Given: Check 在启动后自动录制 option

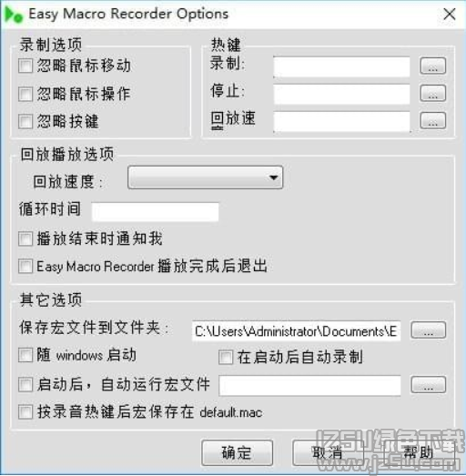Looking at the screenshot, I should point(226,358).
